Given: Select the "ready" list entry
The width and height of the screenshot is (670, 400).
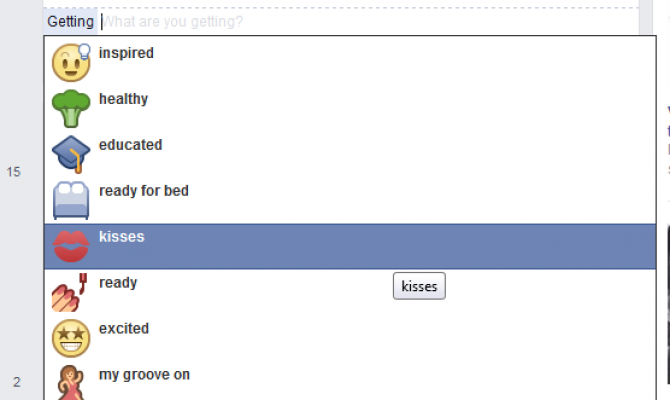Looking at the screenshot, I should pos(118,283).
